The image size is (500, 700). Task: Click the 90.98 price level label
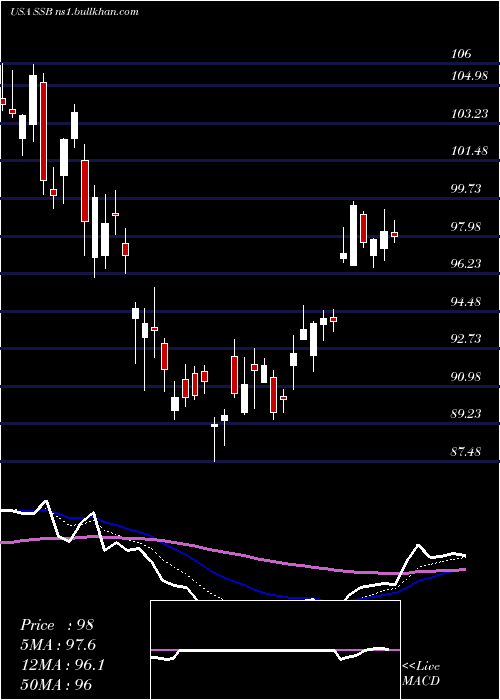click(467, 376)
